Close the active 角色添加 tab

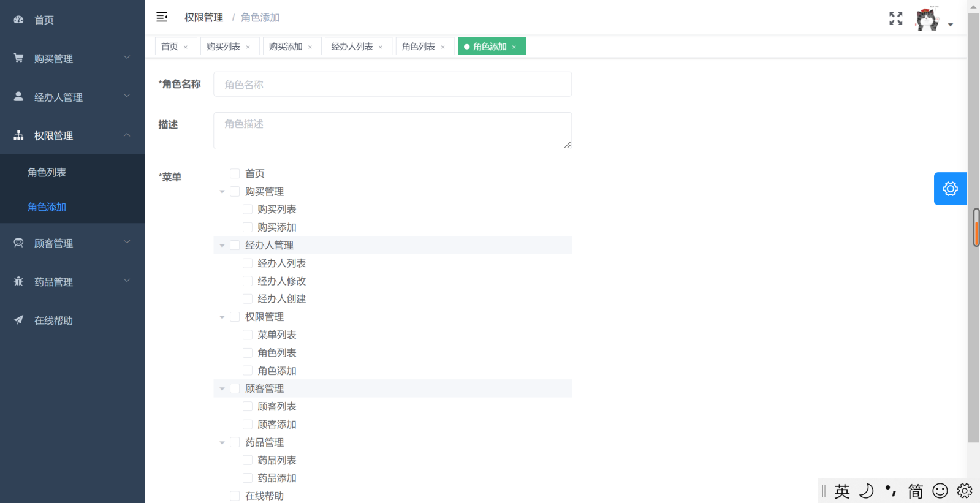pyautogui.click(x=514, y=47)
